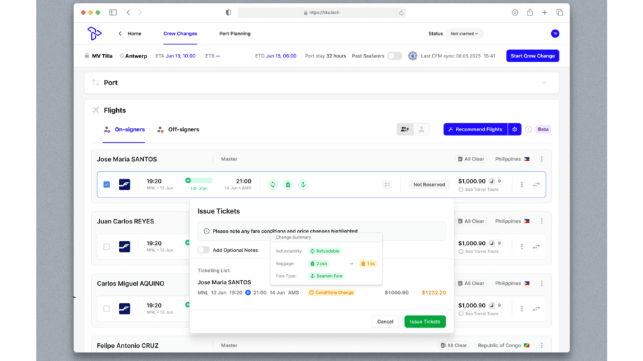This screenshot has height=361, width=643.
Task: Click All Clear badge for Felipe Antonio CRUZ
Action: [x=454, y=345]
